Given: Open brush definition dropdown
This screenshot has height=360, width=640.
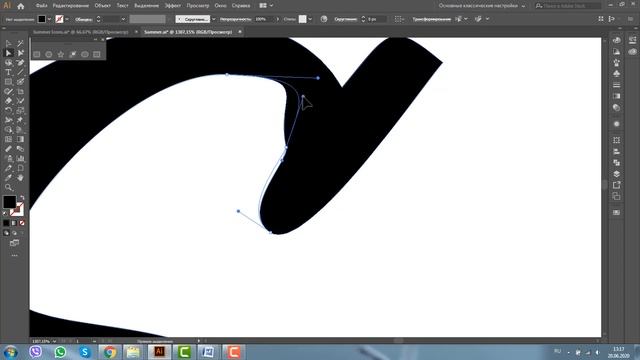Looking at the screenshot, I should pos(213,19).
